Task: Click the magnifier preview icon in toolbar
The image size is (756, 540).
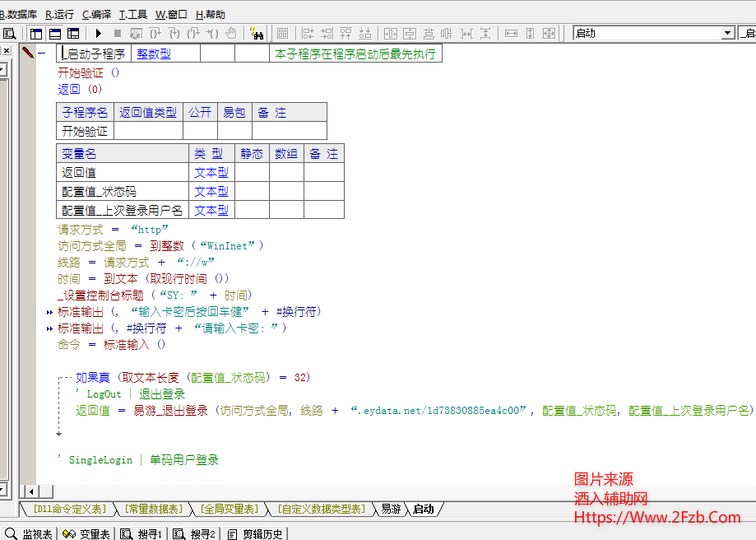Action: point(9,34)
